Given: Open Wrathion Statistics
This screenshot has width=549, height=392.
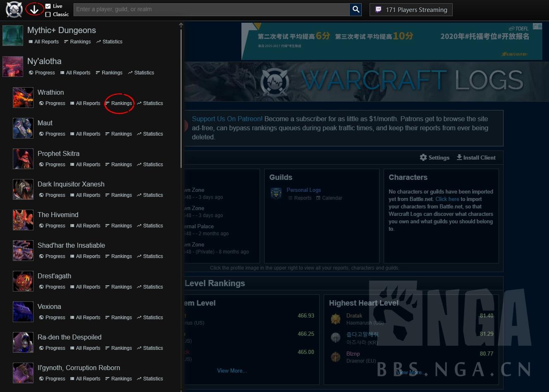Looking at the screenshot, I should point(150,103).
